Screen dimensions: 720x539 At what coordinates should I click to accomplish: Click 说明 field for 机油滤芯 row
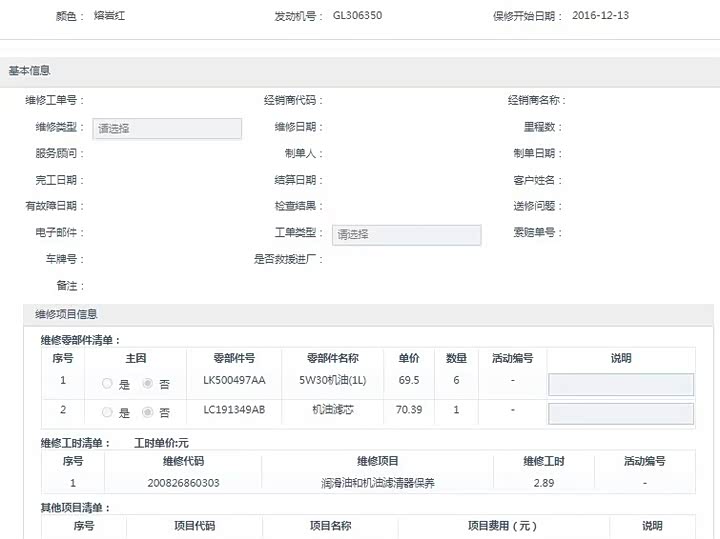[620, 413]
